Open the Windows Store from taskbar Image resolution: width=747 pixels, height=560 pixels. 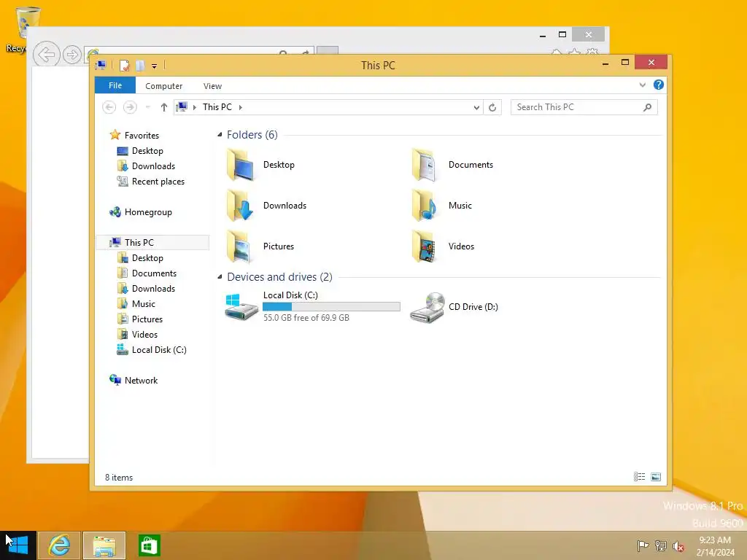coord(149,545)
